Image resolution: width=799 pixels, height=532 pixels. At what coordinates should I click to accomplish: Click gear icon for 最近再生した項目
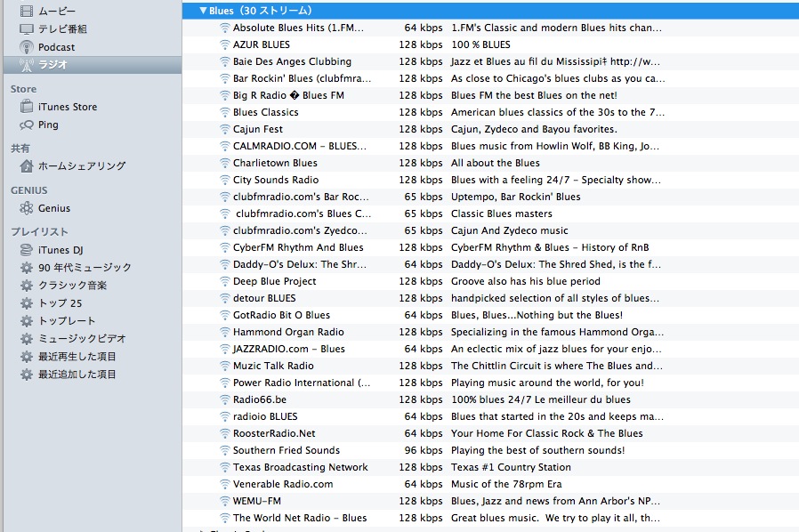(x=27, y=357)
